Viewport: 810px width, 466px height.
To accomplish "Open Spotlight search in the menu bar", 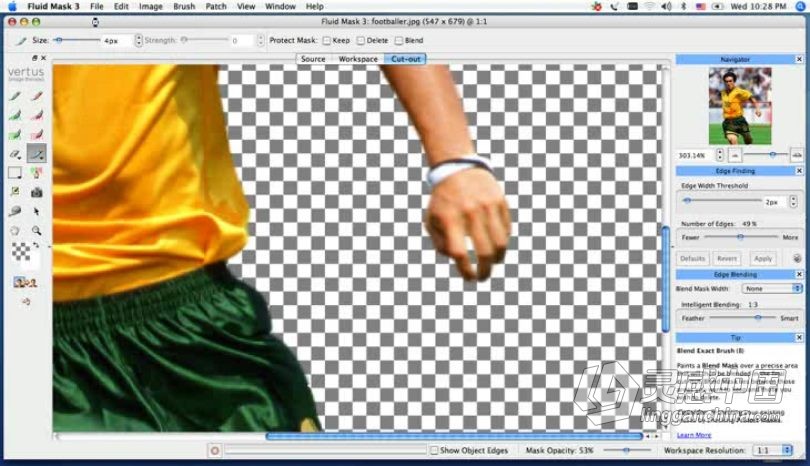I will [x=800, y=7].
